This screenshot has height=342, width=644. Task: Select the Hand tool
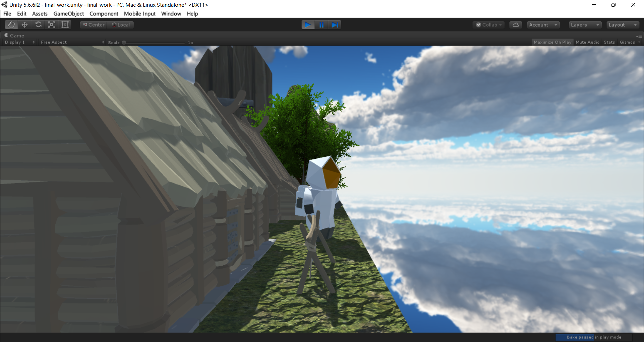click(x=11, y=25)
